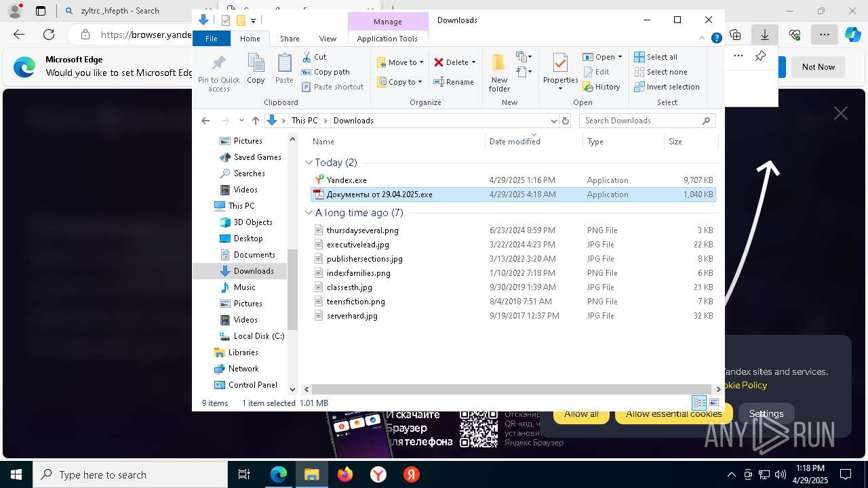
Task: Switch to large thumbnails view icon
Action: [713, 403]
